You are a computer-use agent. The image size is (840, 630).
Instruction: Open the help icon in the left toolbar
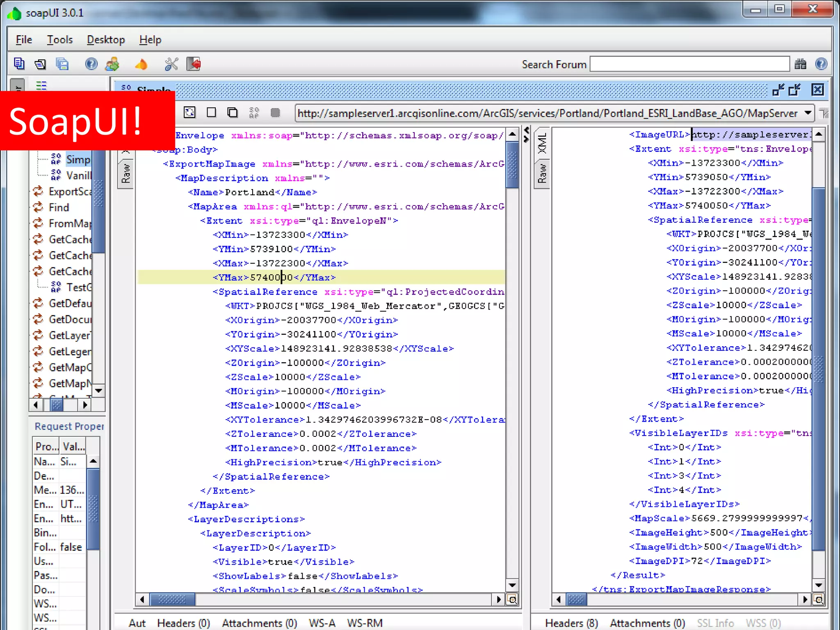click(91, 64)
